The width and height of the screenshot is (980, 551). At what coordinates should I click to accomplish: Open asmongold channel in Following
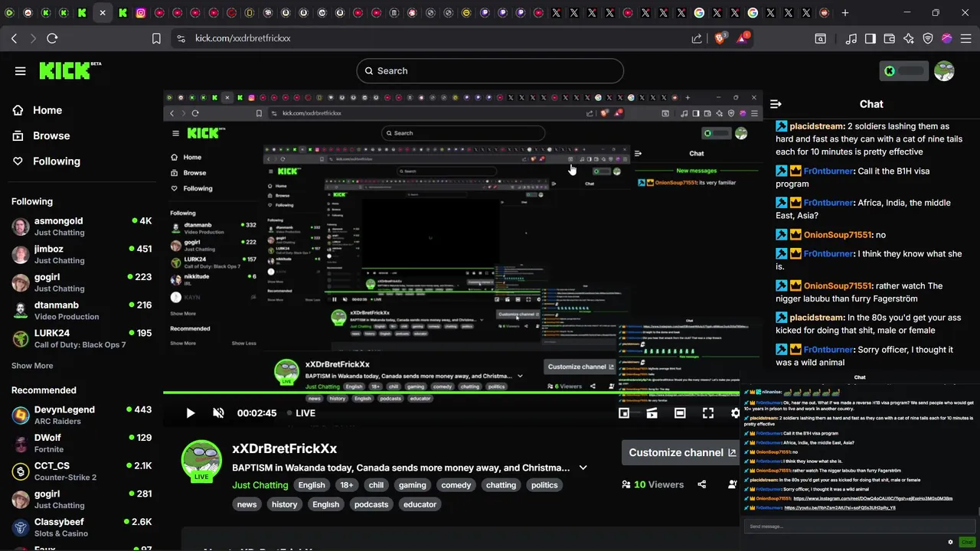pos(81,227)
